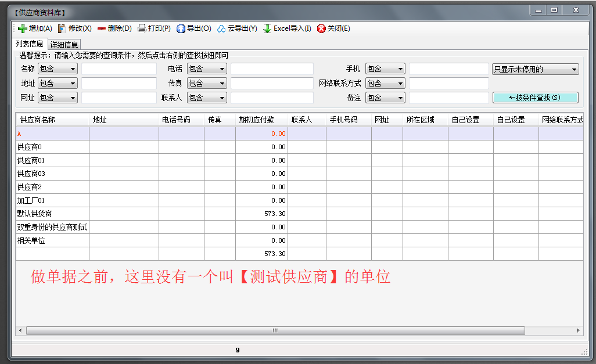
Task: Click the 导出(O) export icon
Action: coord(181,28)
